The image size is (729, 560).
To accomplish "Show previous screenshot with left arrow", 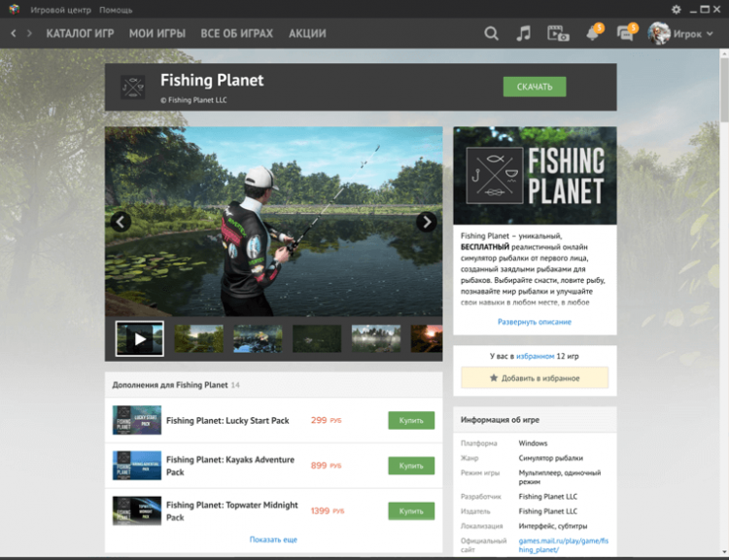I will 121,222.
